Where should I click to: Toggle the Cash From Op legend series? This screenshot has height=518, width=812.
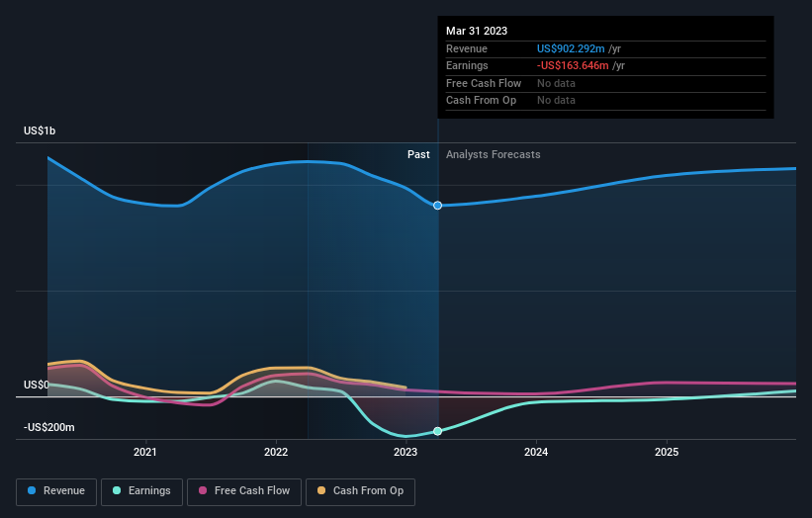click(x=360, y=491)
